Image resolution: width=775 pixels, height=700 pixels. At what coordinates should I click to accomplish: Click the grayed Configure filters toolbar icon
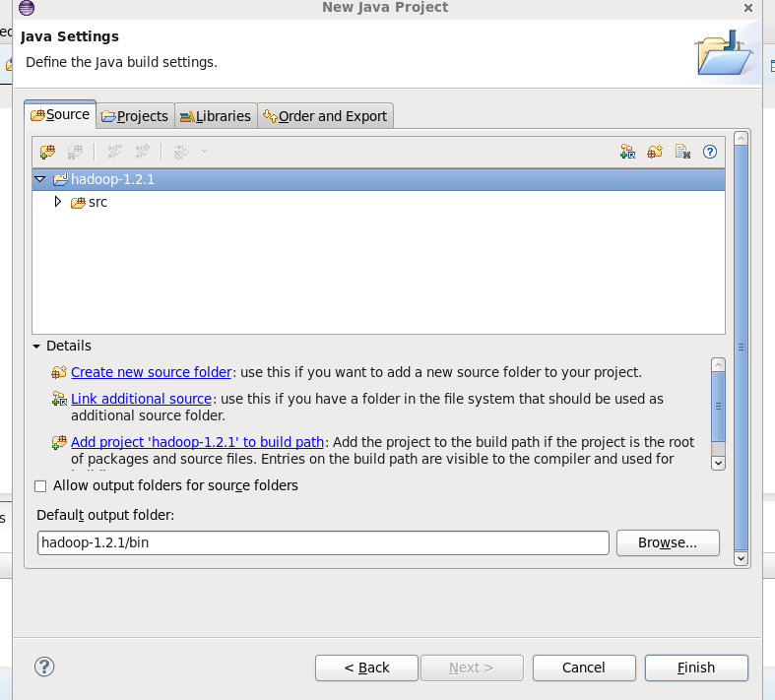coord(181,152)
